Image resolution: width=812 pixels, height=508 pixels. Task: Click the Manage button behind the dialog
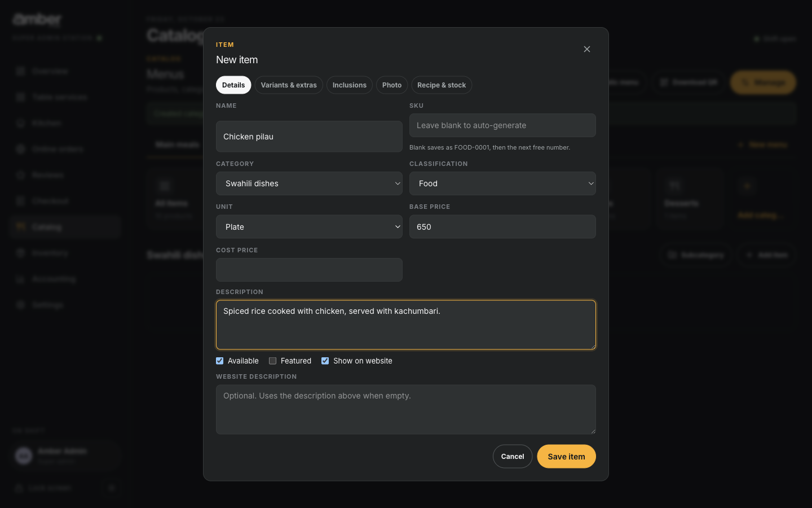coord(763,82)
